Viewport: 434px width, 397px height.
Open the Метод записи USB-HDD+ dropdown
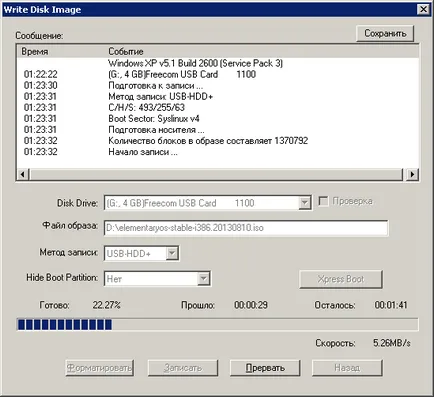click(x=172, y=253)
